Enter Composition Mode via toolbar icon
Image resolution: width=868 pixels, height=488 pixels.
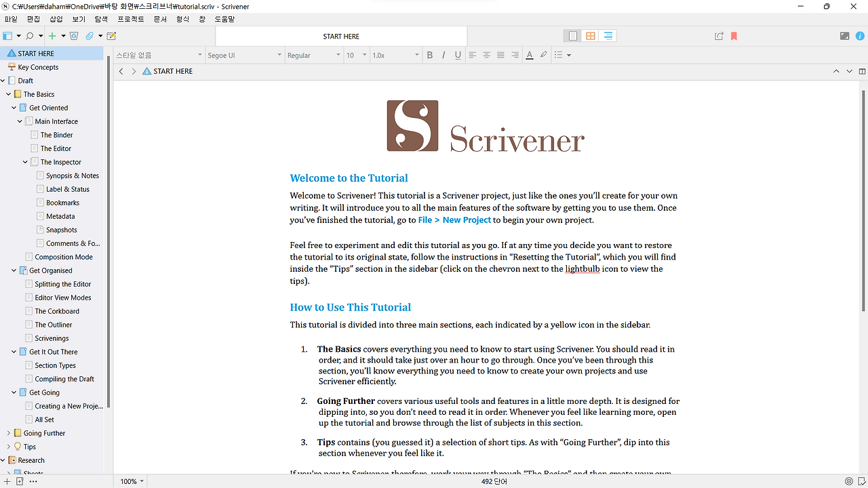click(x=844, y=36)
